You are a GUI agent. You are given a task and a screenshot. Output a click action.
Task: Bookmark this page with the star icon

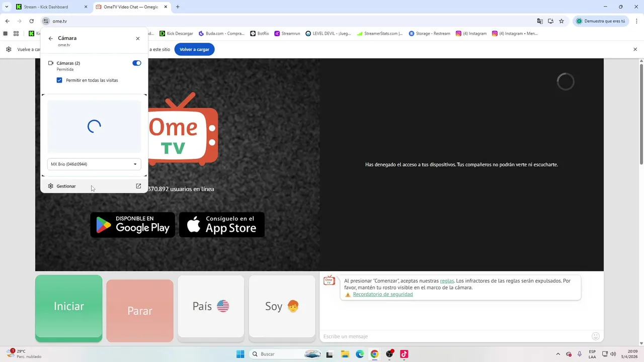tap(561, 21)
